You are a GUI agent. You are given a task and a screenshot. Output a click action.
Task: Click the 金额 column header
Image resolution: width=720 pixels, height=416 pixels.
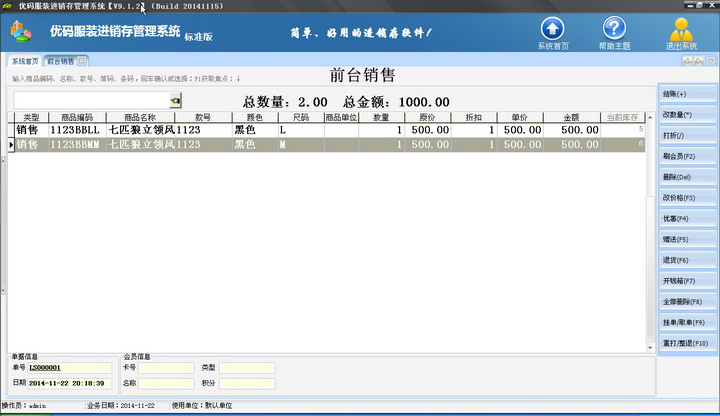point(572,118)
